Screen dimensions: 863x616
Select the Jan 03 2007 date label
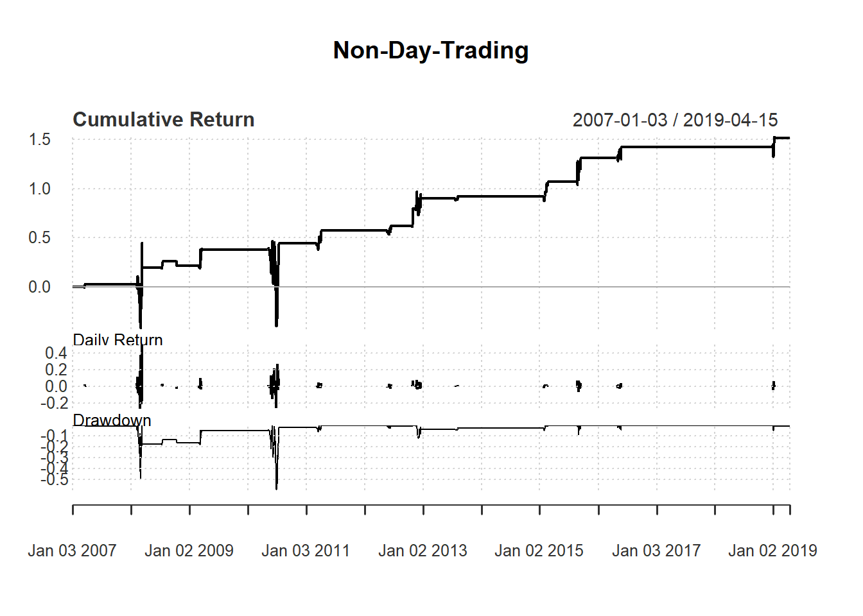point(72,551)
